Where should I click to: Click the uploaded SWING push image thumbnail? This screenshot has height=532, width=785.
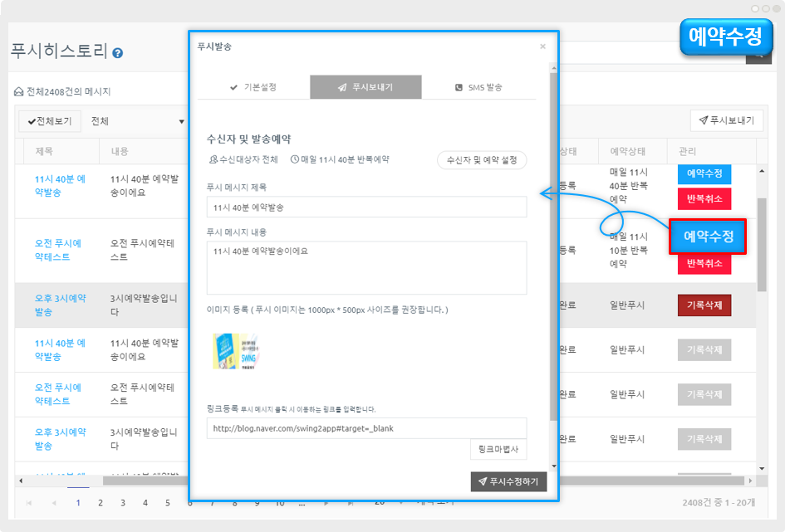pyautogui.click(x=235, y=352)
